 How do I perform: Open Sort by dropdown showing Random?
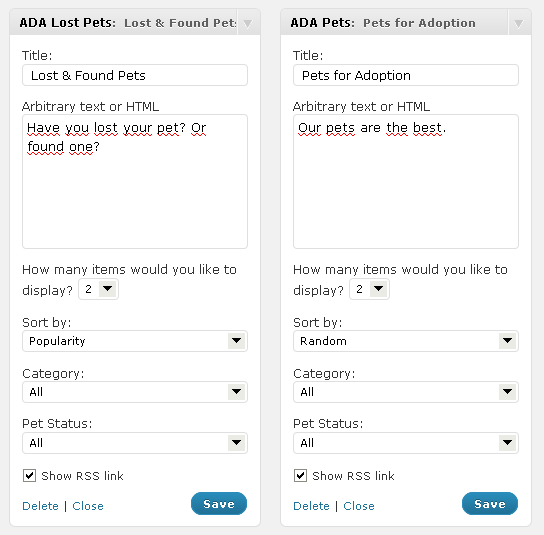(406, 341)
